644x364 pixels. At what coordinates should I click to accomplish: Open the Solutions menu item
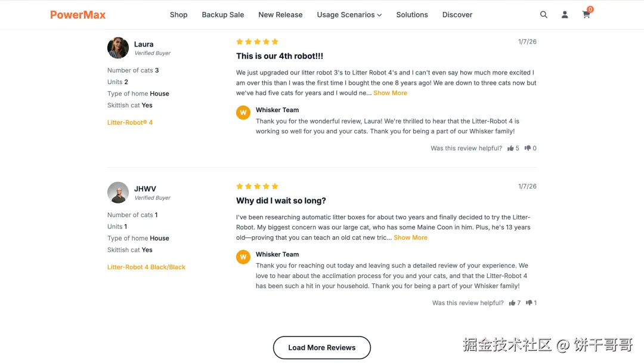click(412, 15)
